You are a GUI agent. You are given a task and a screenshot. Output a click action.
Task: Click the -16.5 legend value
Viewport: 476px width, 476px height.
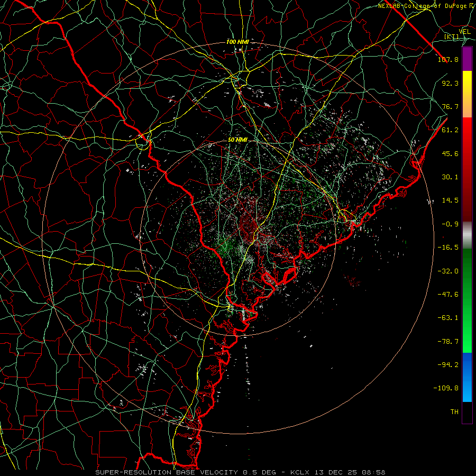tap(448, 248)
